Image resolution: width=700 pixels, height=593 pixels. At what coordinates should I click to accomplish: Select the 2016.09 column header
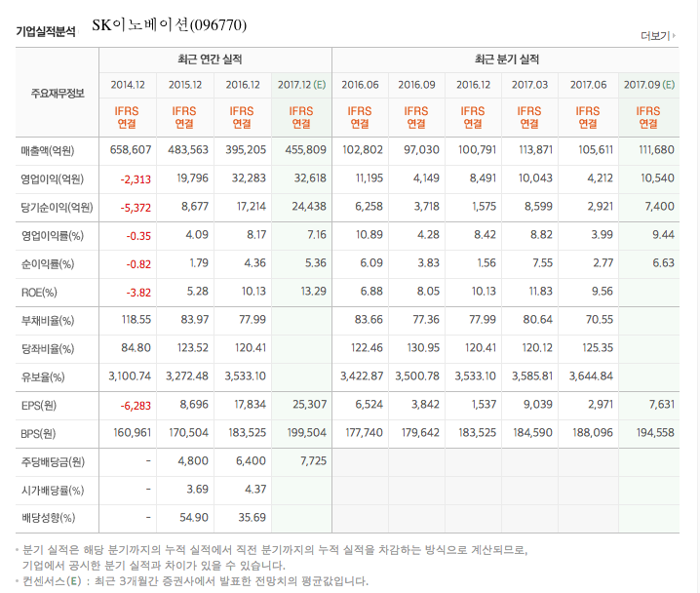(416, 85)
